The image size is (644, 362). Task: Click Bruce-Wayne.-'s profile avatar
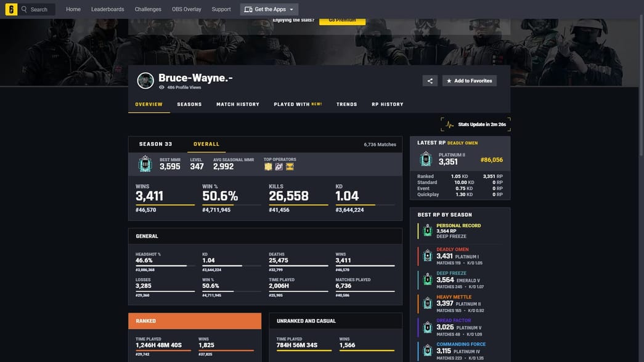[144, 80]
